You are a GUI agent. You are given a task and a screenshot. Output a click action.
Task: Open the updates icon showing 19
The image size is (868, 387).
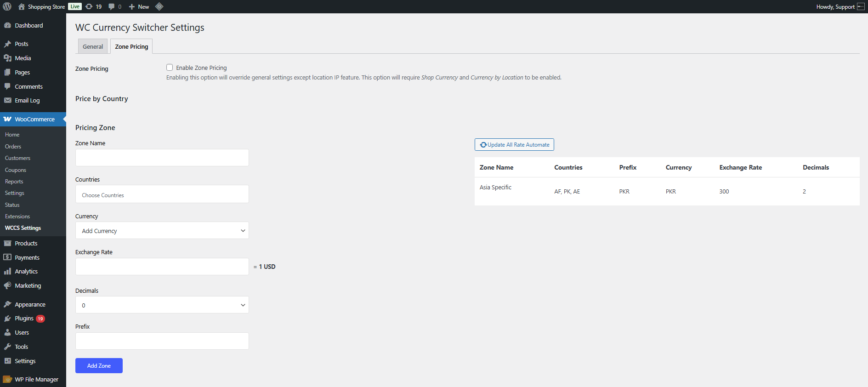(89, 6)
